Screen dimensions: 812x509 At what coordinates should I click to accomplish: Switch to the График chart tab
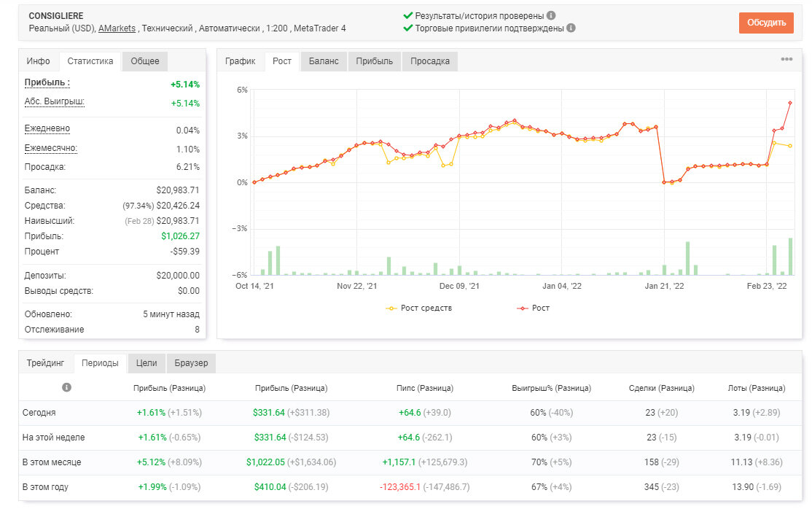pyautogui.click(x=241, y=61)
